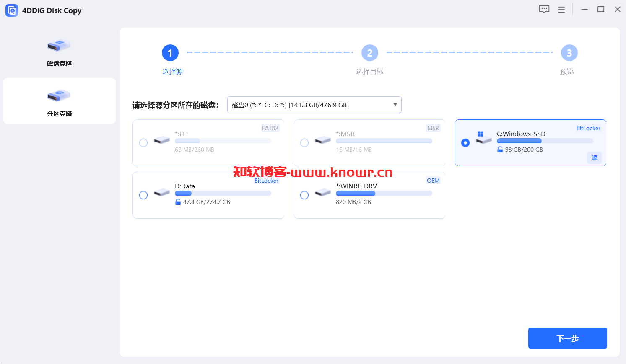Click the *:MSR usage bar
Image resolution: width=626 pixels, height=364 pixels.
384,141
